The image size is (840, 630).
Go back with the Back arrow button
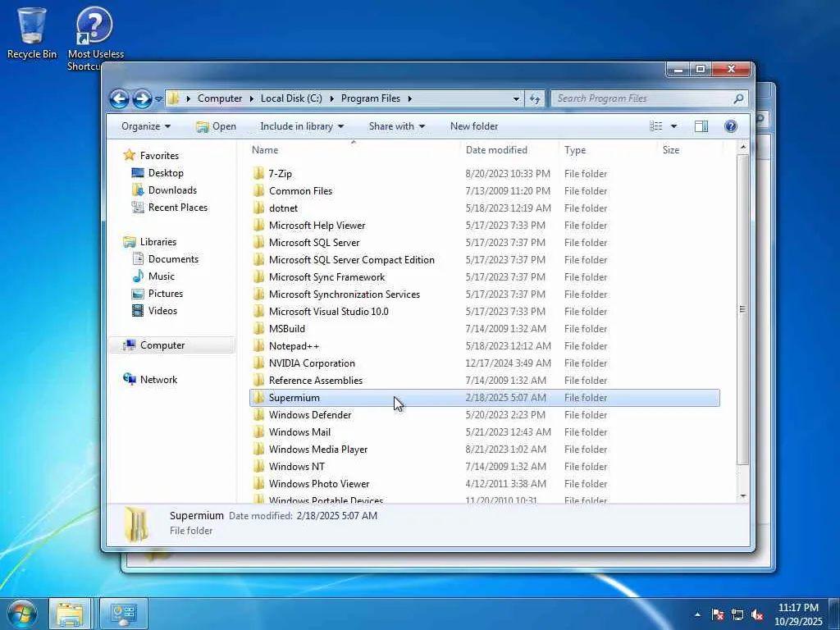[120, 98]
